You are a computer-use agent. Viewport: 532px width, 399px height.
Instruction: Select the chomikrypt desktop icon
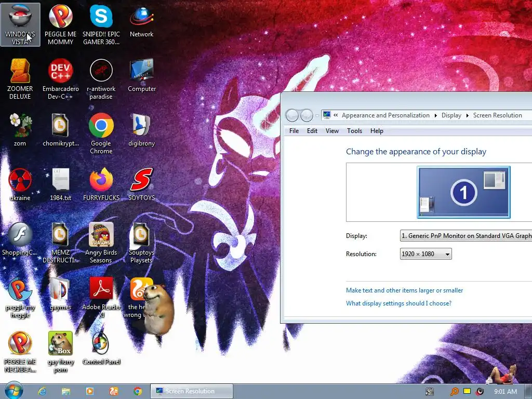click(x=60, y=130)
